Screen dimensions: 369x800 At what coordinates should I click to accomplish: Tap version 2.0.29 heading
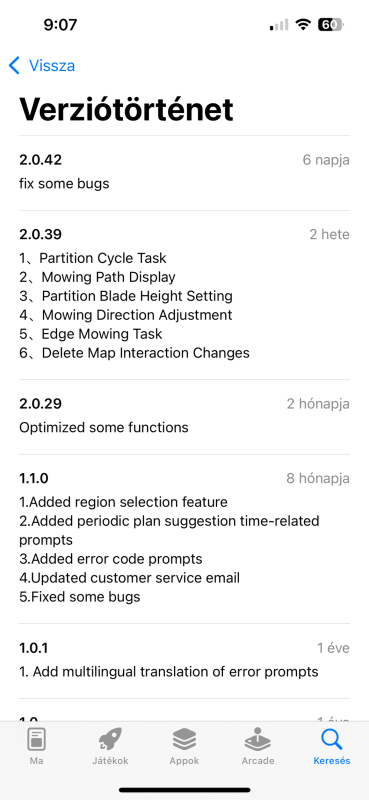tap(40, 404)
